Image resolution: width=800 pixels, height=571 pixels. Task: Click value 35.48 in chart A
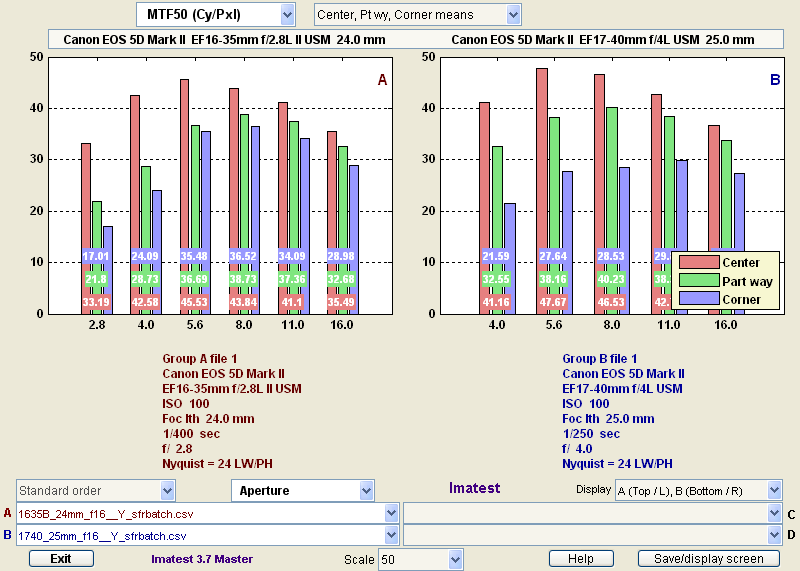coord(194,256)
